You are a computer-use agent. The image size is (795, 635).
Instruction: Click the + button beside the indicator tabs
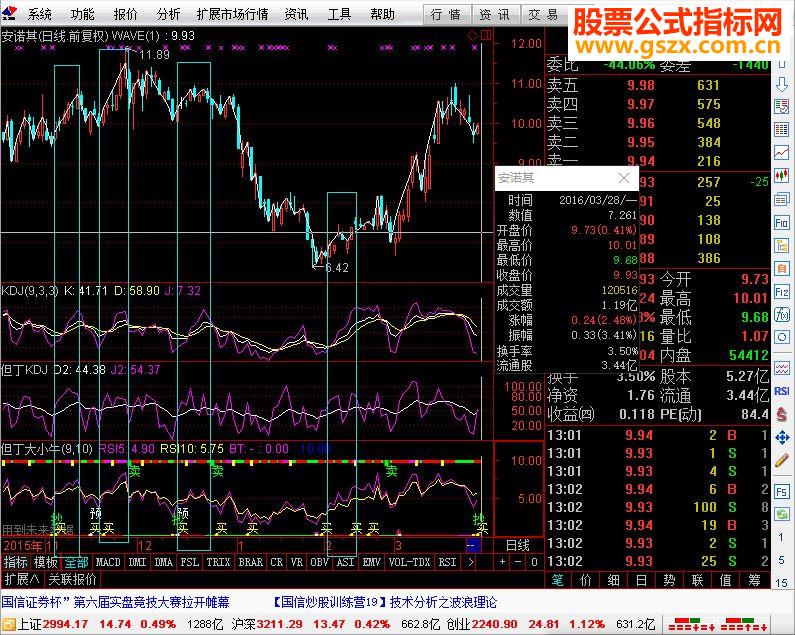tap(502, 562)
